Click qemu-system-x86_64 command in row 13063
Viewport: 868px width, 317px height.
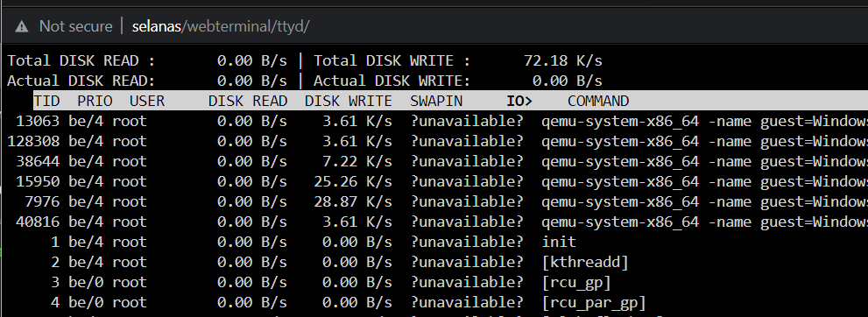[x=620, y=121]
